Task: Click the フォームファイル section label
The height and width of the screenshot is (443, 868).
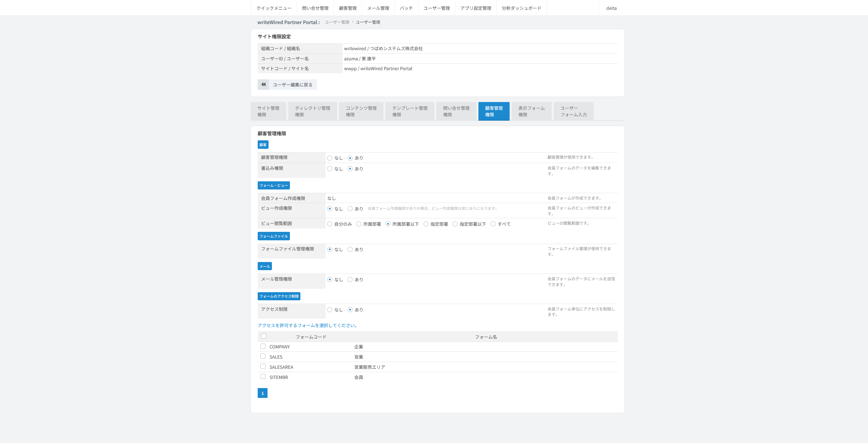Action: pos(274,236)
